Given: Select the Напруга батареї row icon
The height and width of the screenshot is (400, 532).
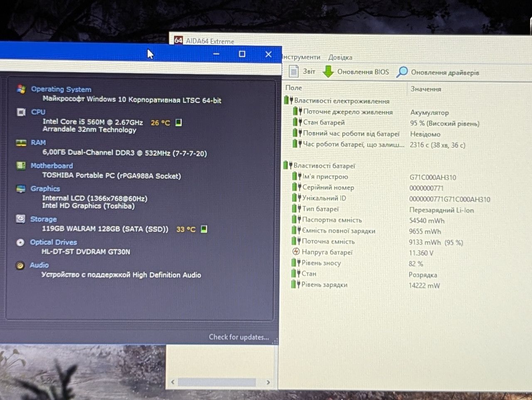Looking at the screenshot, I should [296, 252].
